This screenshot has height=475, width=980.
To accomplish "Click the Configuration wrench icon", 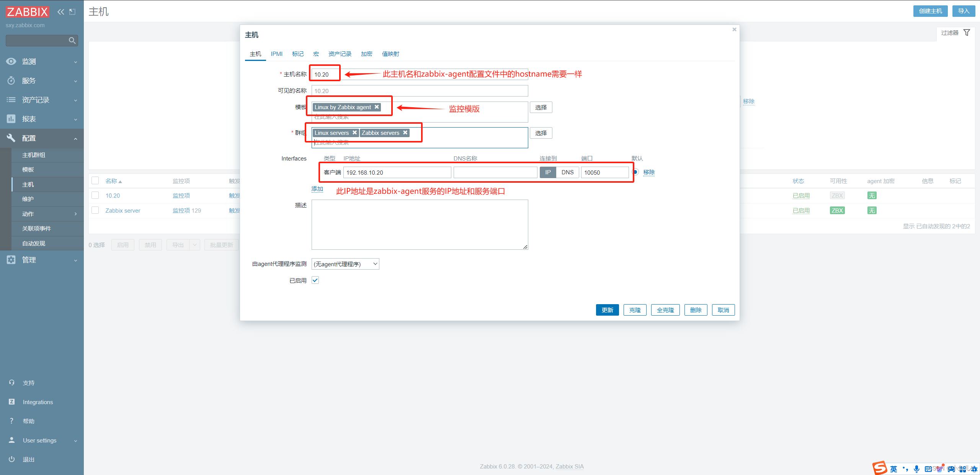I will coord(11,138).
